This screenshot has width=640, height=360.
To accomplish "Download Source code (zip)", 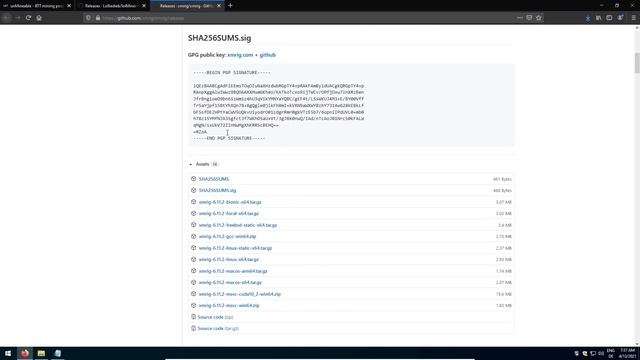I will point(215,317).
